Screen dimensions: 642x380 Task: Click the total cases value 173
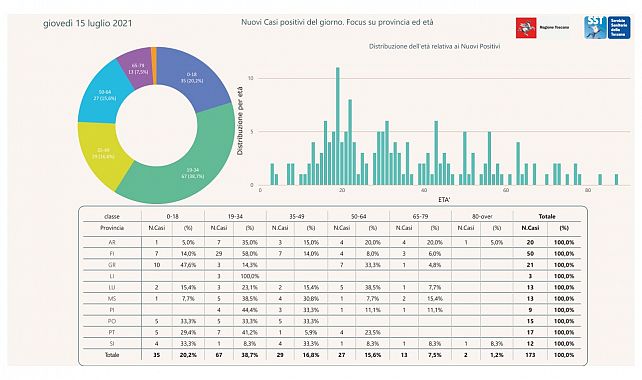[x=530, y=355]
